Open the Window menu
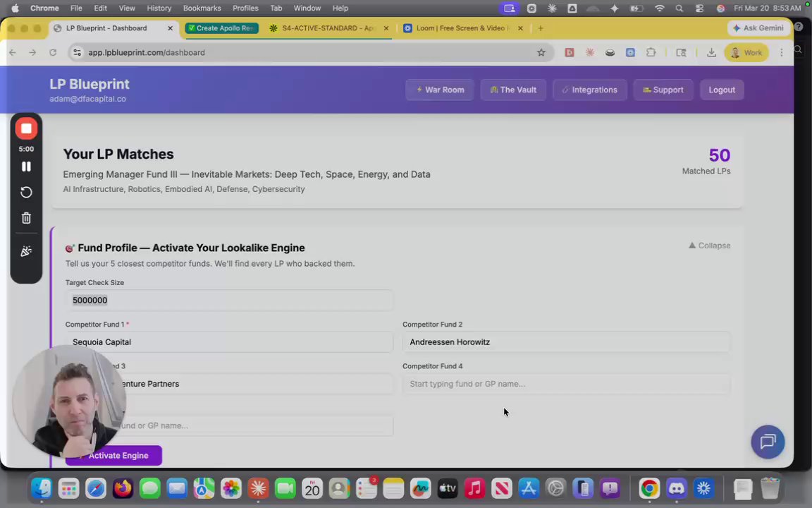Screen dimensions: 812x508 307,8
